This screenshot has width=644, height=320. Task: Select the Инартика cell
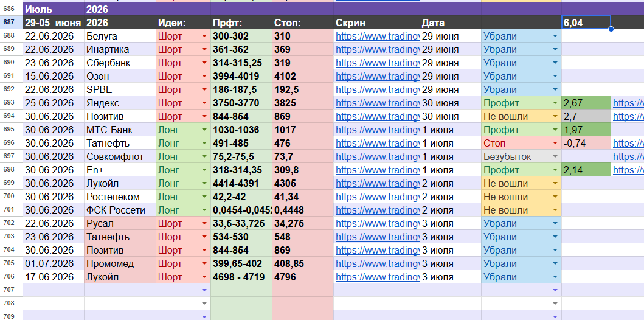coord(120,50)
